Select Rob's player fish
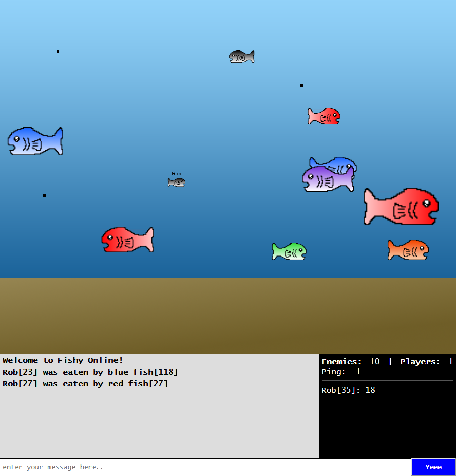Image resolution: width=456 pixels, height=476 pixels. 176,181
